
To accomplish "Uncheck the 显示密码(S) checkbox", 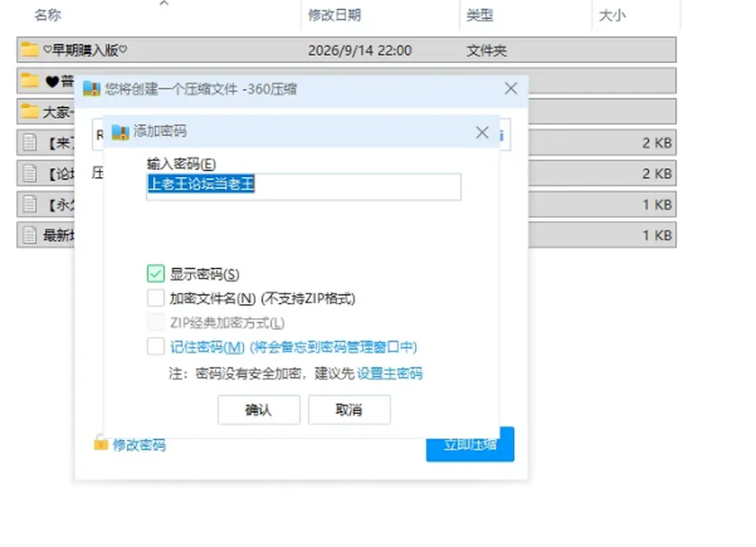I will (156, 274).
